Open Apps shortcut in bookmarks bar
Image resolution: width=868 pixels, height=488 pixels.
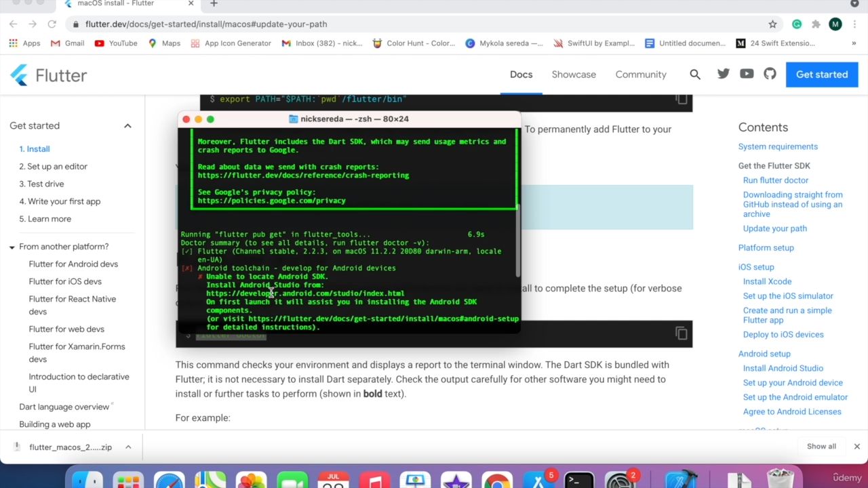click(24, 43)
